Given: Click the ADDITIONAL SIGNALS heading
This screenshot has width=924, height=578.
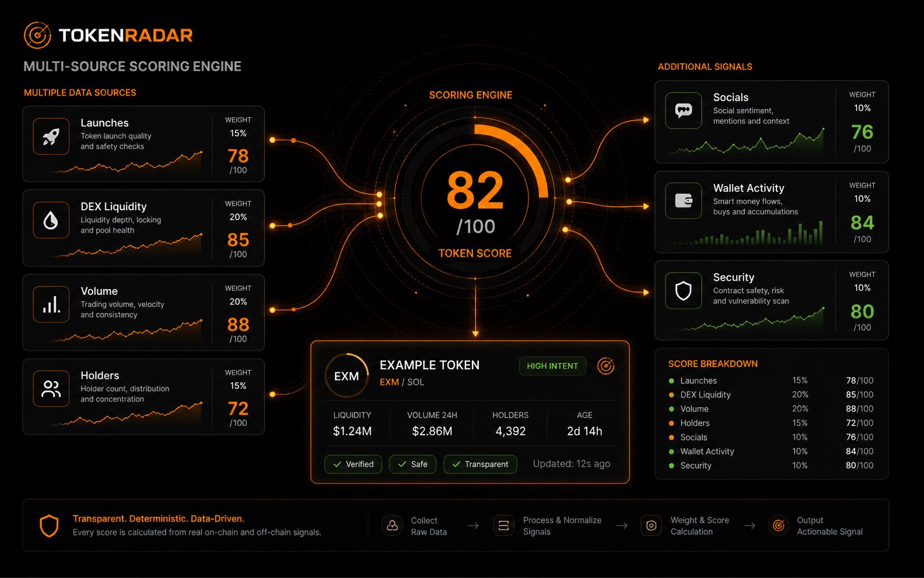Looking at the screenshot, I should click(705, 67).
